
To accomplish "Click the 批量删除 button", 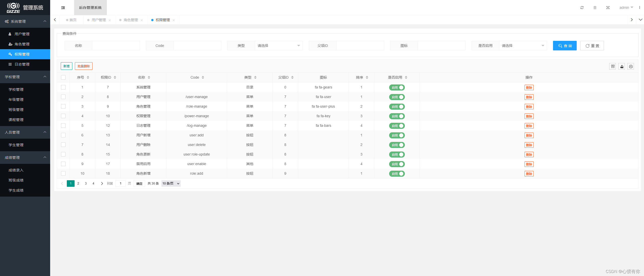I will pyautogui.click(x=83, y=66).
